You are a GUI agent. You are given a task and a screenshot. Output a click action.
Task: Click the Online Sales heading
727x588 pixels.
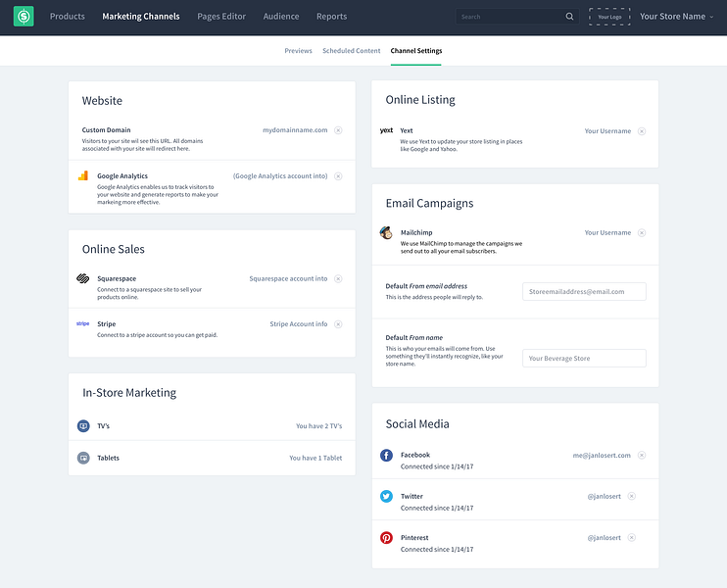(113, 249)
